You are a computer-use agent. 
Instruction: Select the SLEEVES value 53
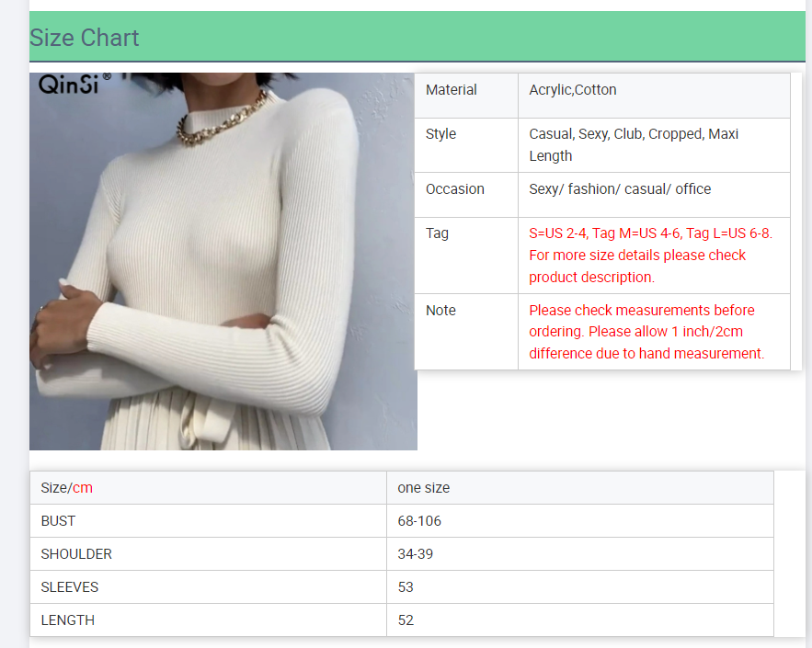pyautogui.click(x=406, y=587)
